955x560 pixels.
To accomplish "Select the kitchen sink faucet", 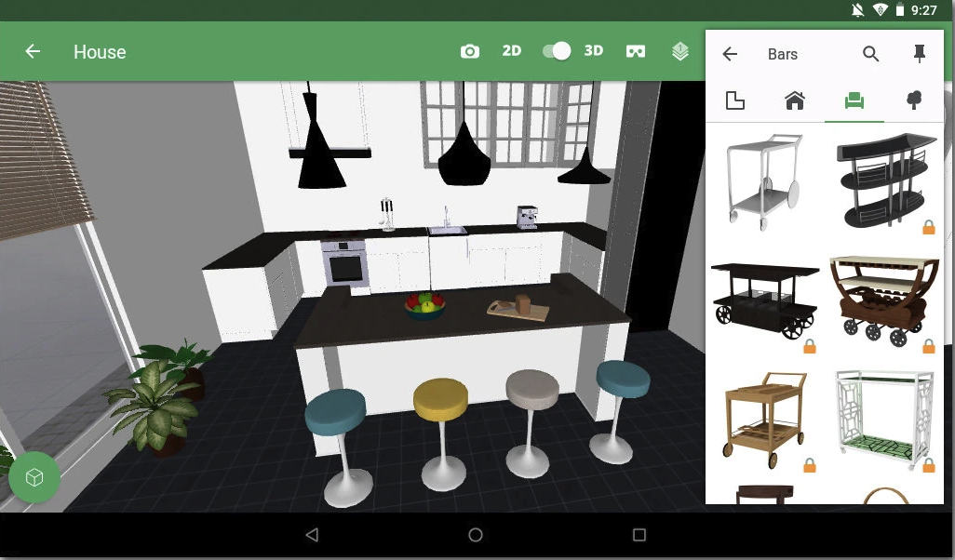I will [x=446, y=217].
